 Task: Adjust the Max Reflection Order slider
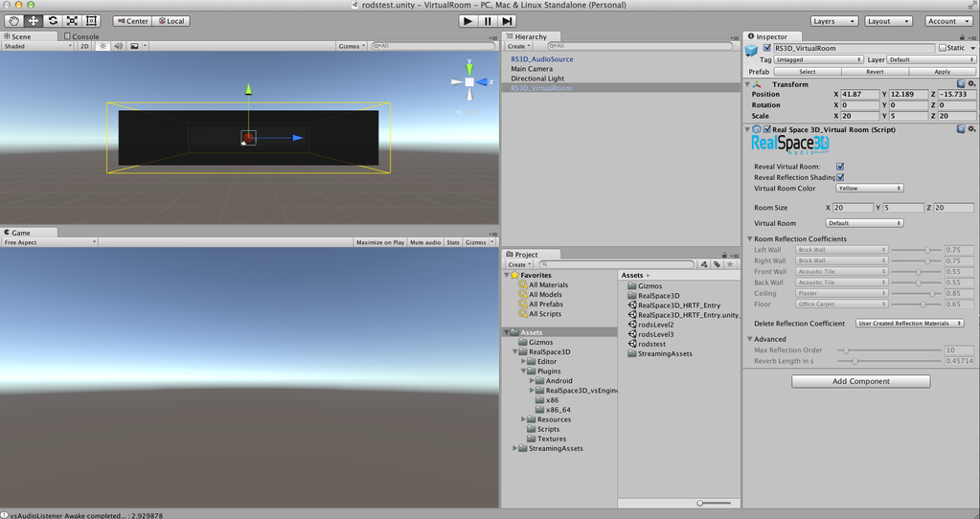pos(846,350)
